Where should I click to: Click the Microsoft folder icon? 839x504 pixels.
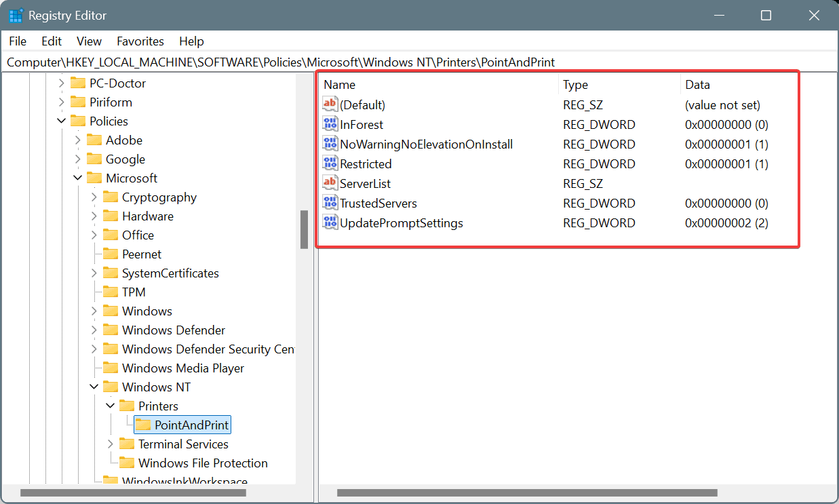click(x=94, y=178)
